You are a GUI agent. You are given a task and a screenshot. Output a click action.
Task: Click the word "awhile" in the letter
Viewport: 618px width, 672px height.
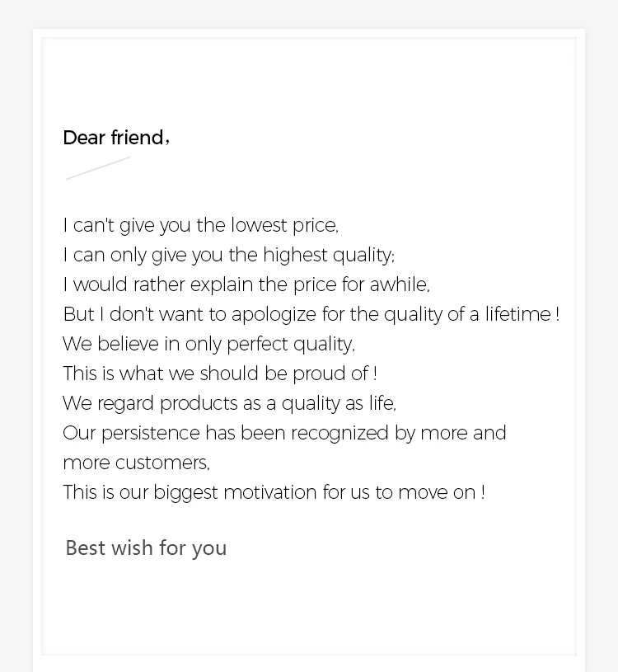[399, 284]
